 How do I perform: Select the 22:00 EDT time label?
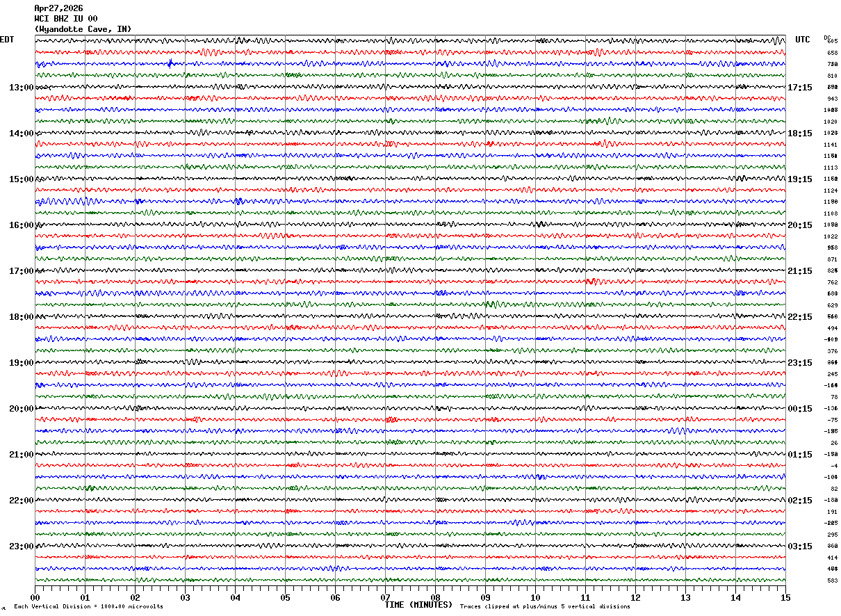(21, 501)
